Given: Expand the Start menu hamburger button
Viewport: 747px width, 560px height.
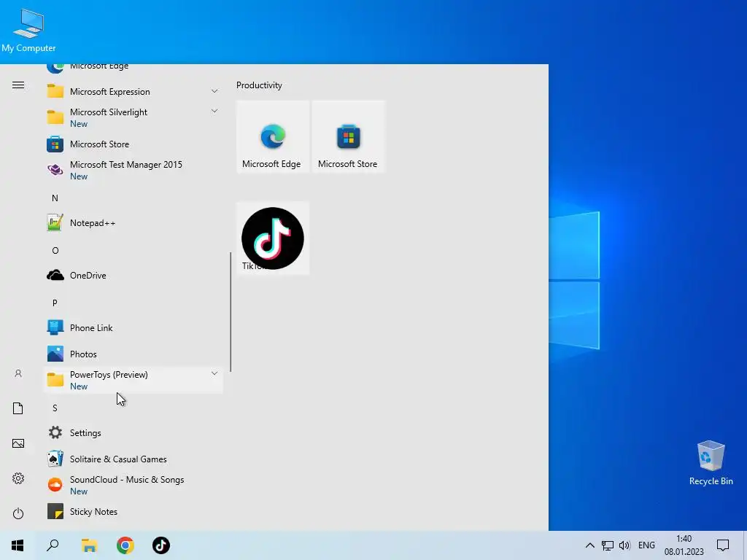Looking at the screenshot, I should (18, 85).
